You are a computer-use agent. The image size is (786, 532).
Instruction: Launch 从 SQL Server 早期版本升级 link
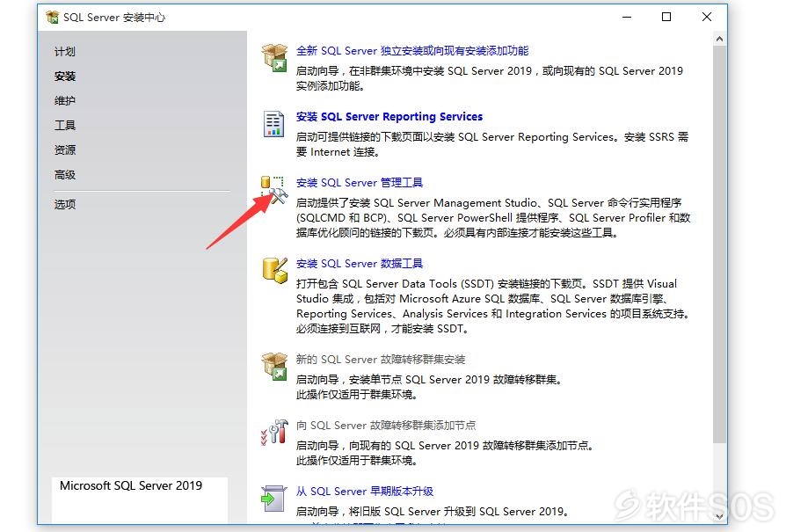pyautogui.click(x=365, y=492)
